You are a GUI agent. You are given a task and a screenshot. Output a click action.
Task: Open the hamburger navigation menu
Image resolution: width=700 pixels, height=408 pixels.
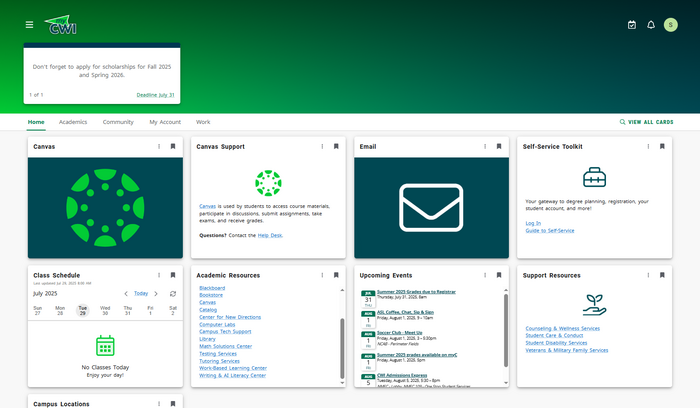click(x=29, y=25)
